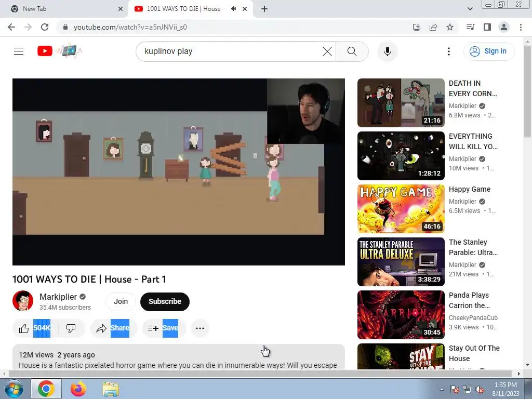532x399 pixels.
Task: Launch Firefox from the taskbar
Action: pos(78,389)
